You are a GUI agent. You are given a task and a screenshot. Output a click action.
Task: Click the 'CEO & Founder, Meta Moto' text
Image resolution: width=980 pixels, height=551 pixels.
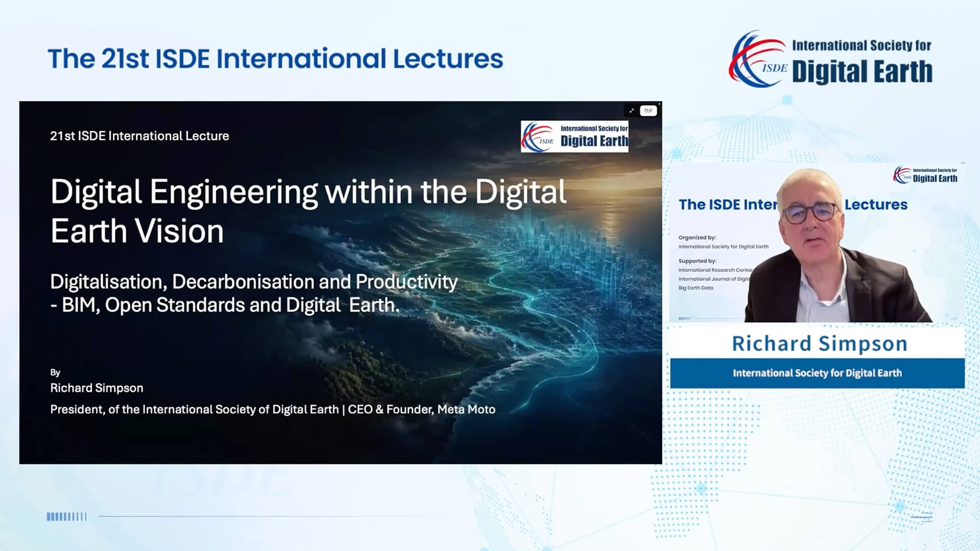[x=422, y=409]
